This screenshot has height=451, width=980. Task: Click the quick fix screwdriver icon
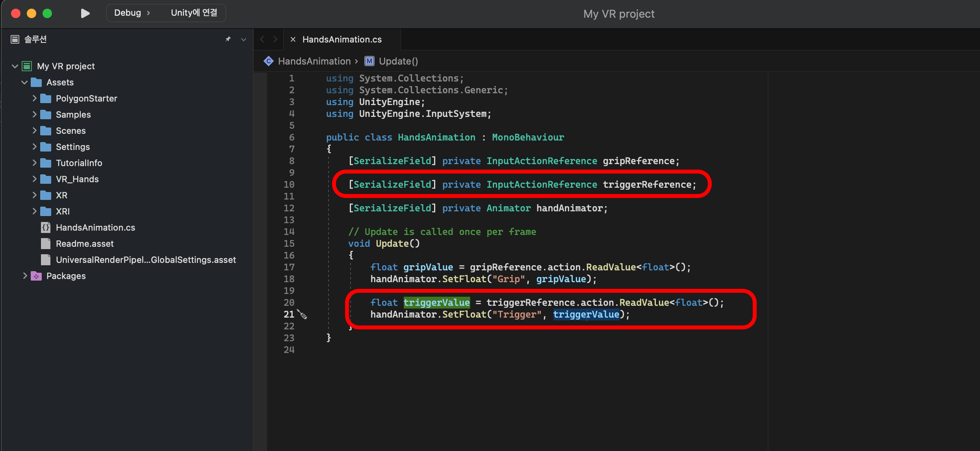(x=302, y=314)
